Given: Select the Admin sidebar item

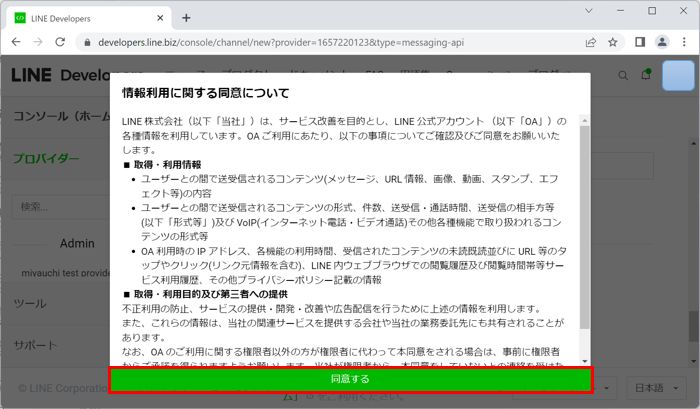Looking at the screenshot, I should (77, 243).
